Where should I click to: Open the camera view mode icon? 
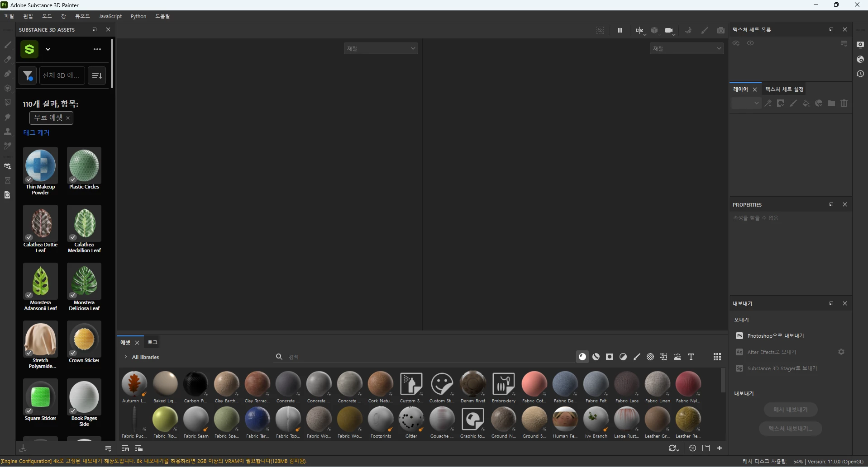[668, 30]
